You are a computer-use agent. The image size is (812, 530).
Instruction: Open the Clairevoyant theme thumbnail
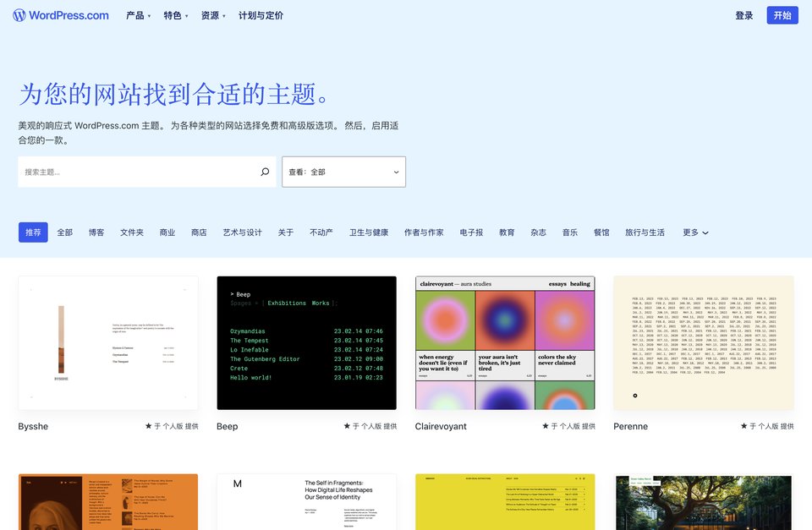pos(505,342)
